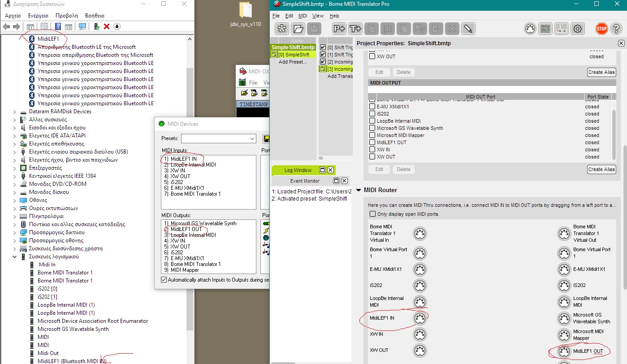Image resolution: width=627 pixels, height=364 pixels.
Task: Open MIDI ports via the DIN connector toolbar icon
Action: point(530,29)
